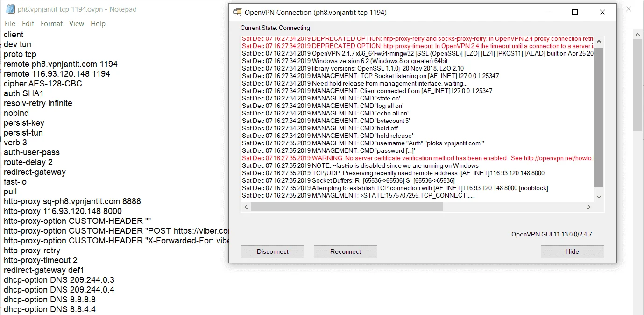The height and width of the screenshot is (315, 644).
Task: Click the 'client' line in Notepad
Action: click(14, 35)
